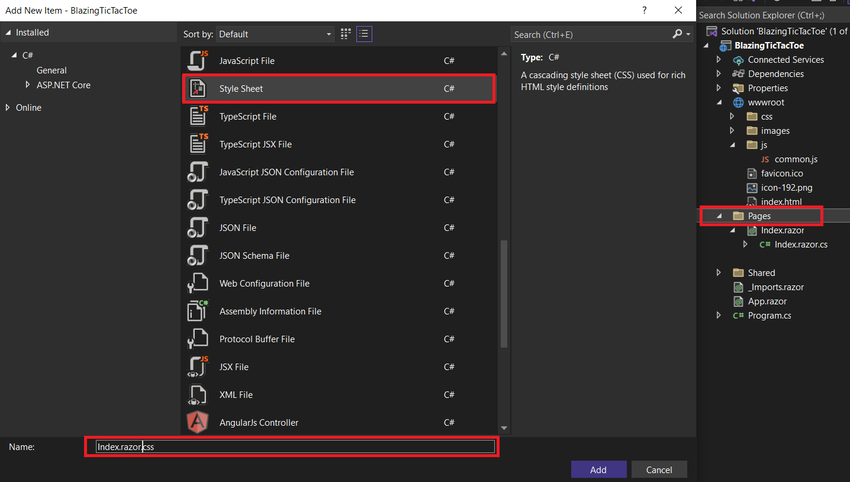The image size is (850, 482).
Task: Expand the css folder node
Action: [732, 116]
